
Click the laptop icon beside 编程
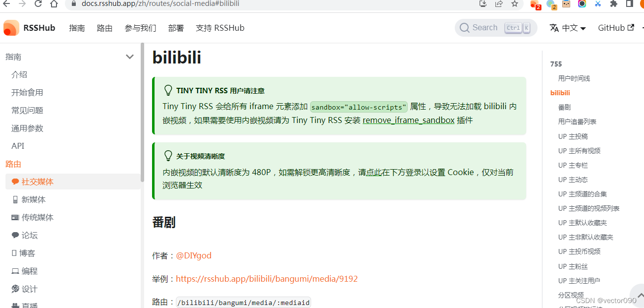click(x=15, y=271)
